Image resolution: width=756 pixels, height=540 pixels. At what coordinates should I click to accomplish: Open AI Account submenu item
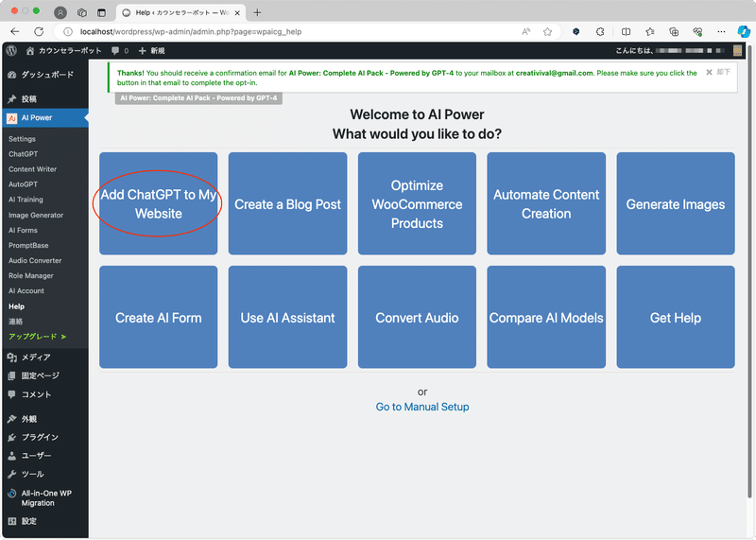coord(26,291)
